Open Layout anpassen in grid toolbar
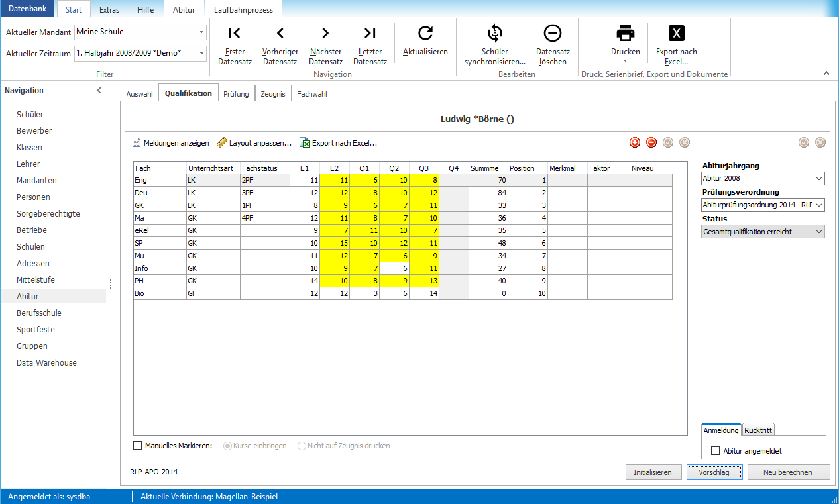This screenshot has height=504, width=839. point(254,142)
